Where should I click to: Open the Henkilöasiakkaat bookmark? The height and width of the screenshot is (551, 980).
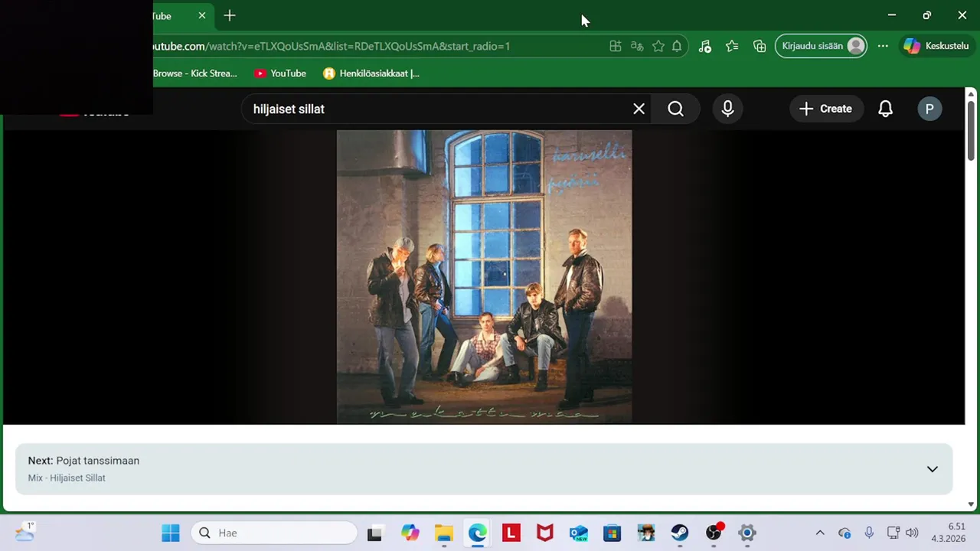(371, 73)
